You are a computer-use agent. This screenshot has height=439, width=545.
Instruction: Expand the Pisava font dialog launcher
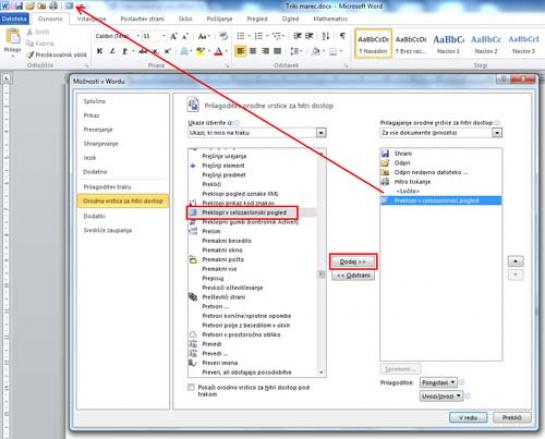coord(228,66)
